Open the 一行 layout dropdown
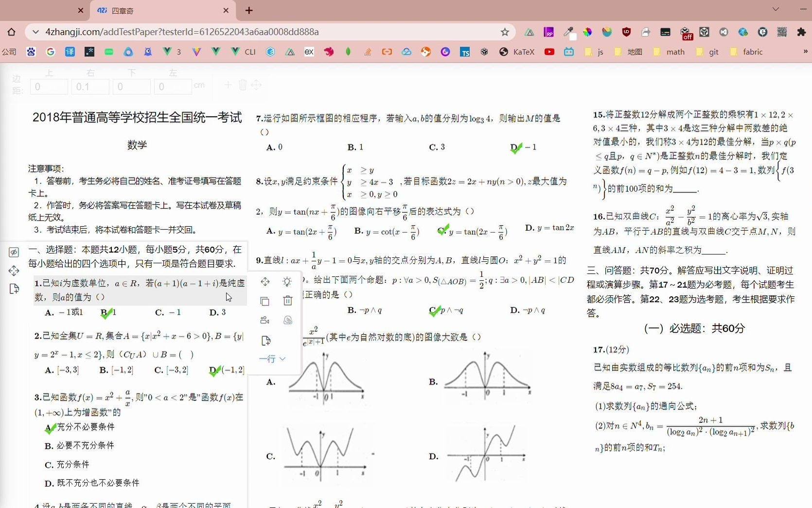This screenshot has width=812, height=508. (x=272, y=359)
